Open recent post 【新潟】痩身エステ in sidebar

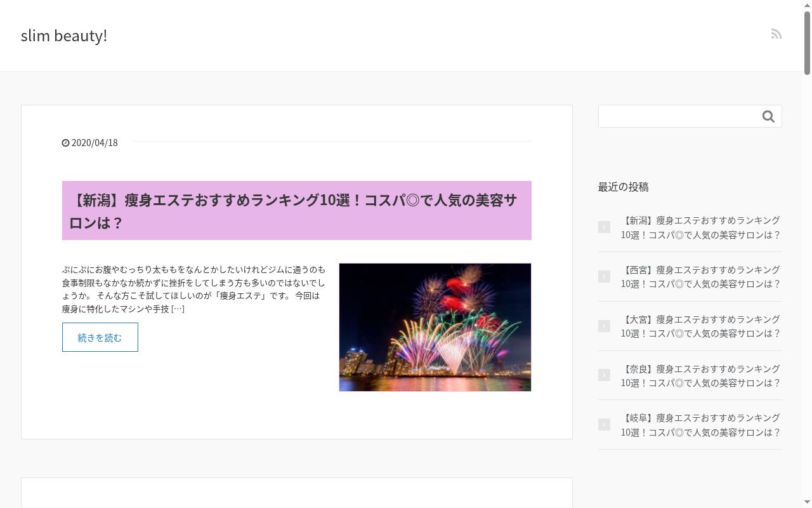700,227
